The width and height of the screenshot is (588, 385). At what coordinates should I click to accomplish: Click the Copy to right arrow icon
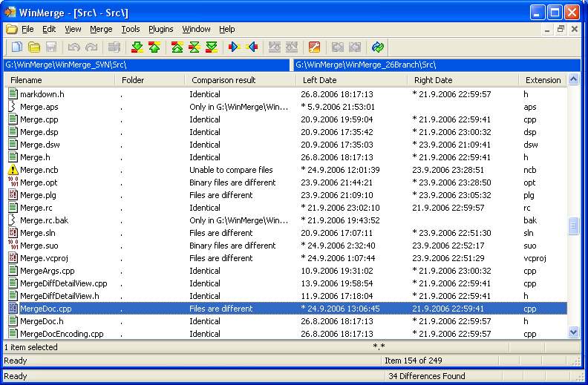(235, 47)
